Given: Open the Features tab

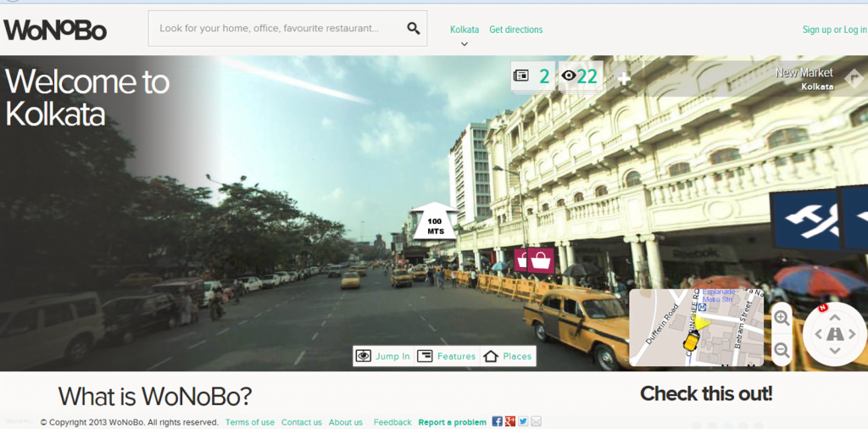Looking at the screenshot, I should (448, 356).
